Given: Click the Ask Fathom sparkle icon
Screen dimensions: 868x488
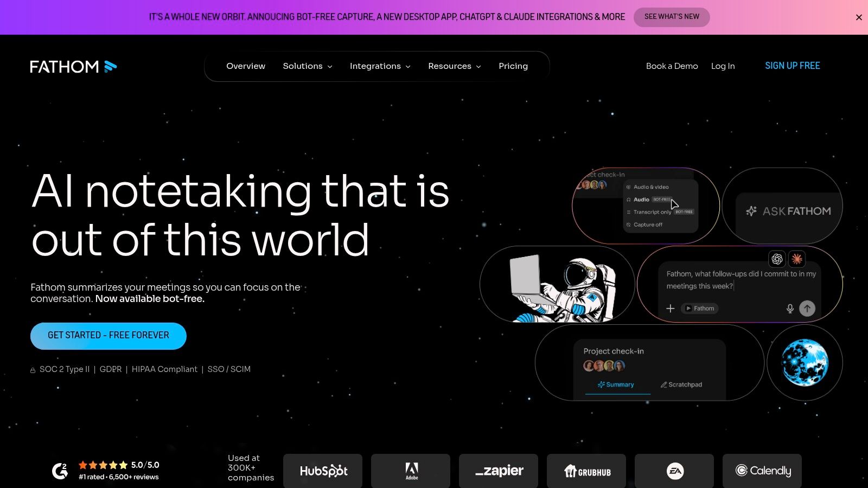Looking at the screenshot, I should [751, 211].
